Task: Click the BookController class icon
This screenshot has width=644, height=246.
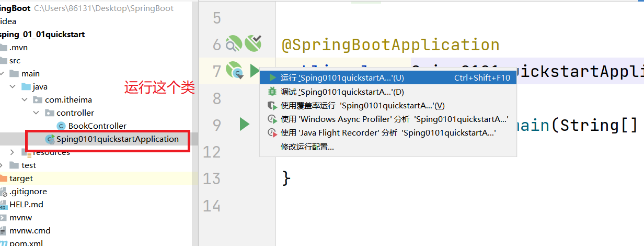Action: point(61,126)
